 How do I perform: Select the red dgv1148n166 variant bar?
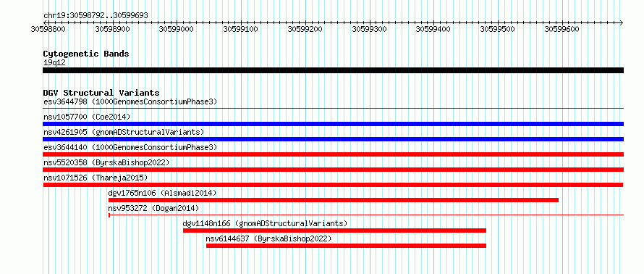click(x=335, y=231)
